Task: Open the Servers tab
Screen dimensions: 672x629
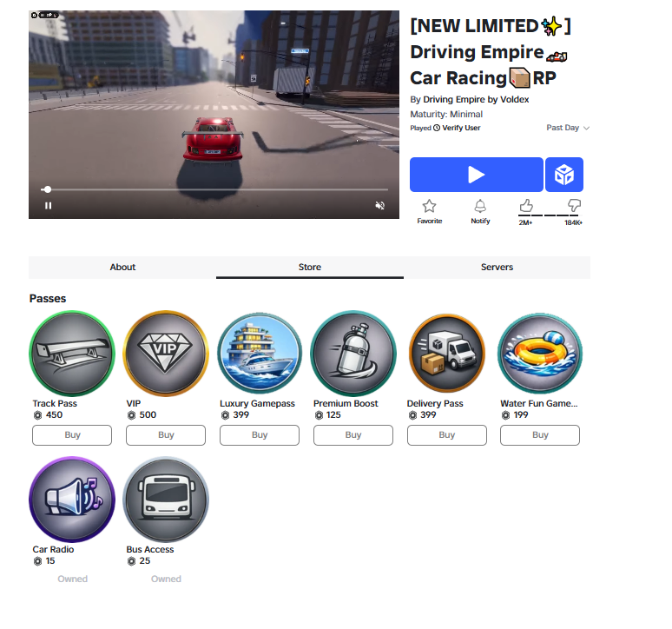Action: (497, 267)
